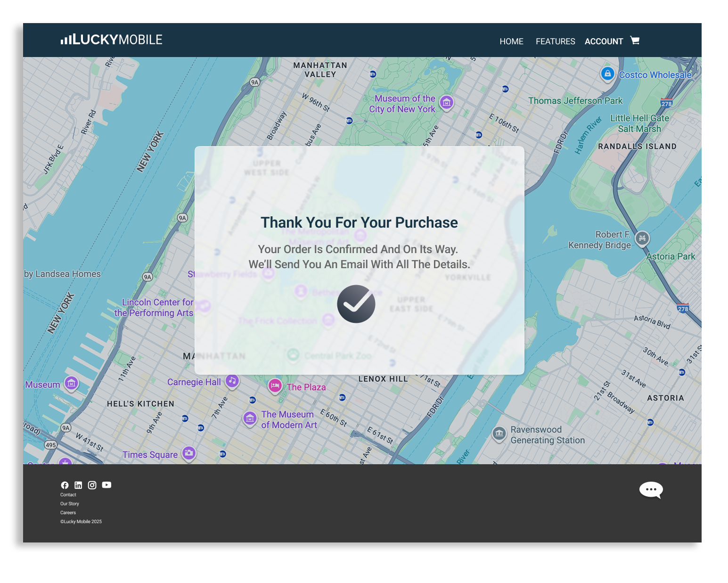This screenshot has width=728, height=583.
Task: Click "The Museum of Modern Art" label
Action: pyautogui.click(x=289, y=419)
